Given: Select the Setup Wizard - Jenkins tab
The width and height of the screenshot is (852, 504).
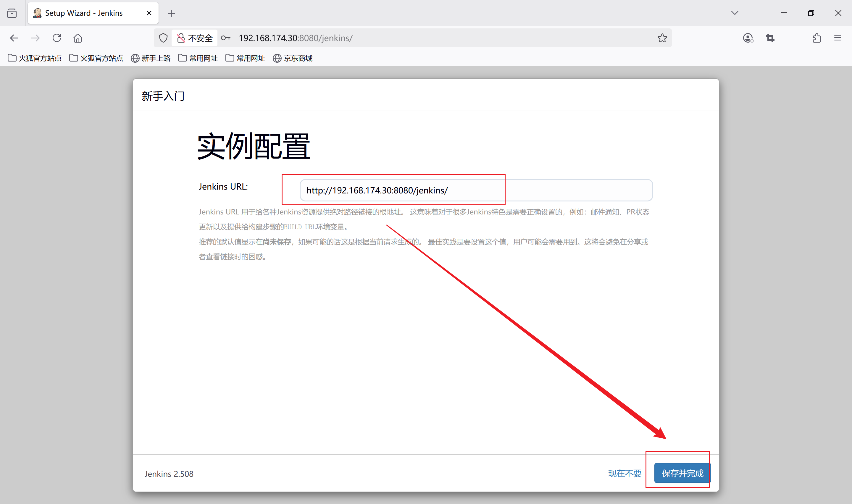Looking at the screenshot, I should 84,13.
